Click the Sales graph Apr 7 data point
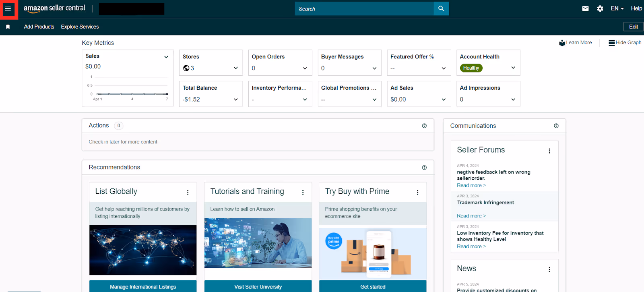644x292 pixels. tap(167, 94)
